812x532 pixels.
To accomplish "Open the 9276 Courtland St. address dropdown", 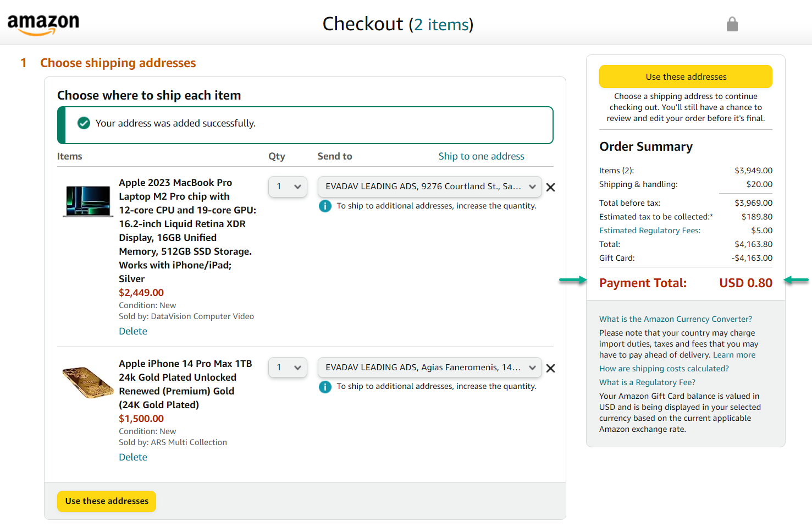I will tap(429, 187).
